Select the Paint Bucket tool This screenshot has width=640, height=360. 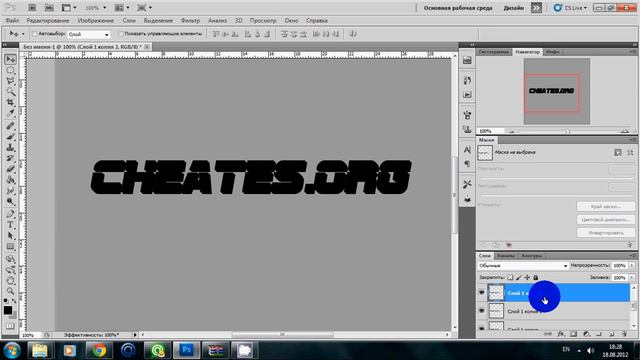[x=10, y=180]
